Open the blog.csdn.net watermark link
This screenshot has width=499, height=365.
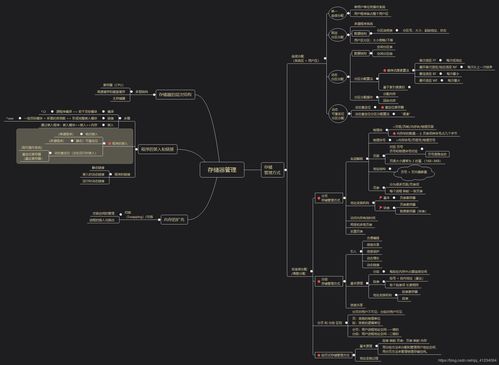[466, 360]
